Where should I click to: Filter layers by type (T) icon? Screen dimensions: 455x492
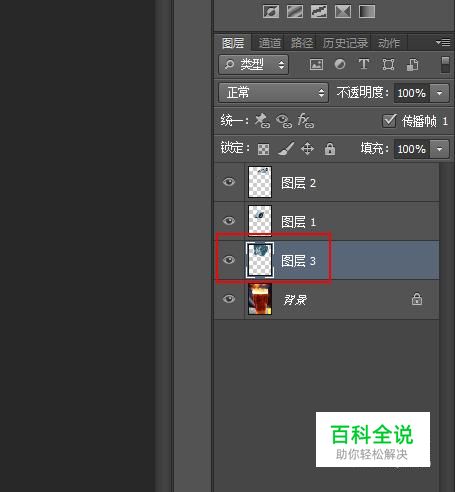click(364, 64)
